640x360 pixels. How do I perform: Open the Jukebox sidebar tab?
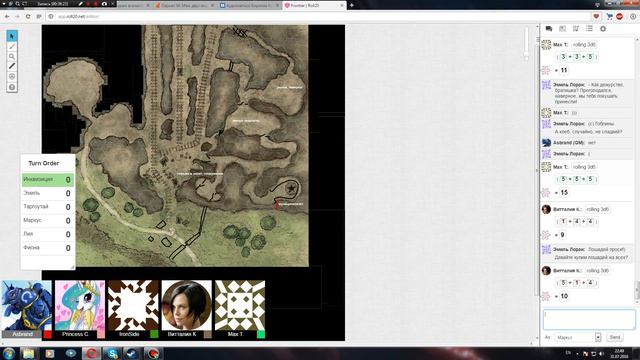point(576,29)
